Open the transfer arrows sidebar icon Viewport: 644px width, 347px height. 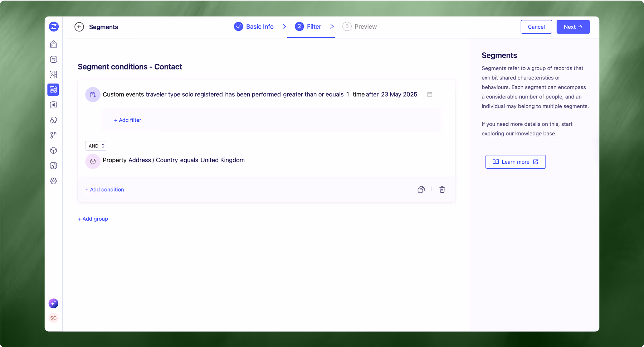click(53, 59)
